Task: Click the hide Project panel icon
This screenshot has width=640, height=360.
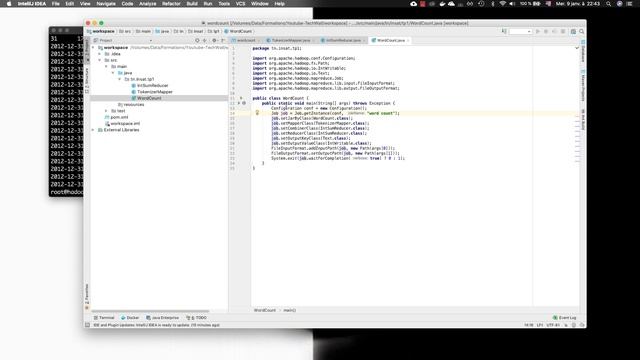Action: click(x=223, y=40)
